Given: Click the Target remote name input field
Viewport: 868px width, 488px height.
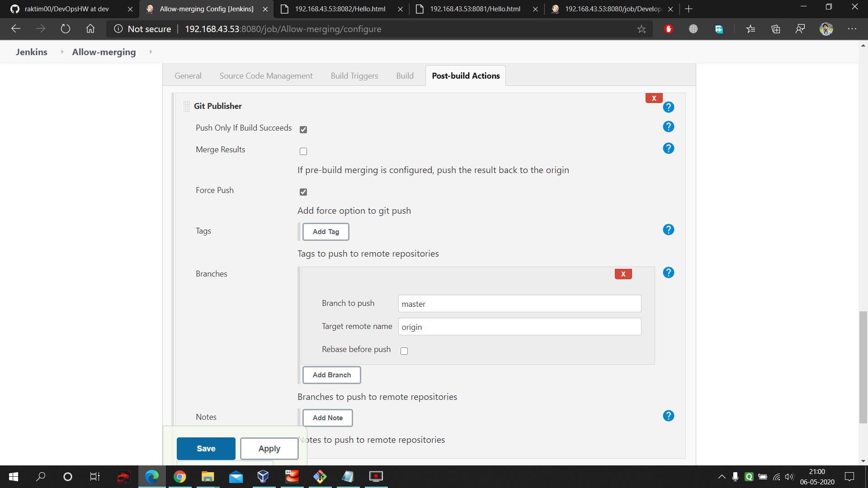Looking at the screenshot, I should pos(519,327).
